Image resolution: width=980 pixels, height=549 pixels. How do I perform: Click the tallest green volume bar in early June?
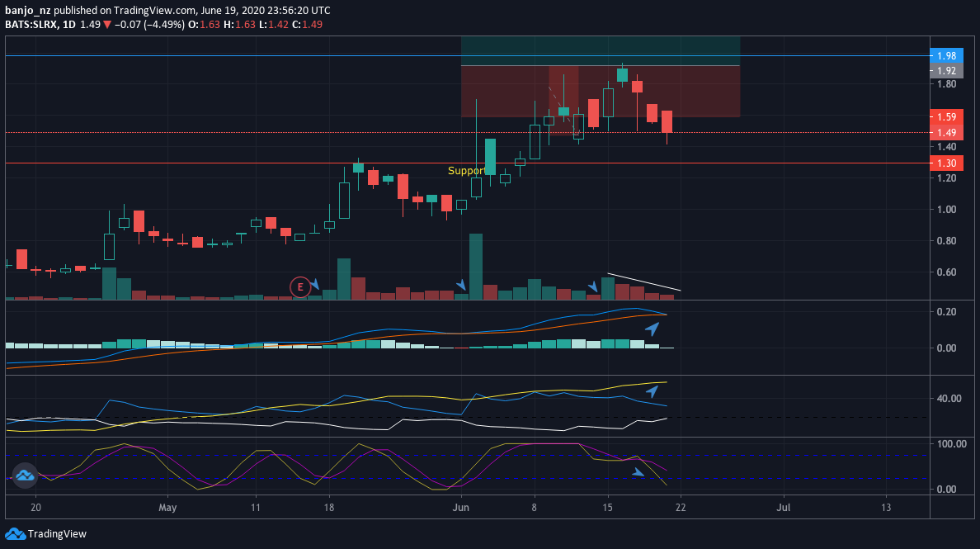point(476,267)
